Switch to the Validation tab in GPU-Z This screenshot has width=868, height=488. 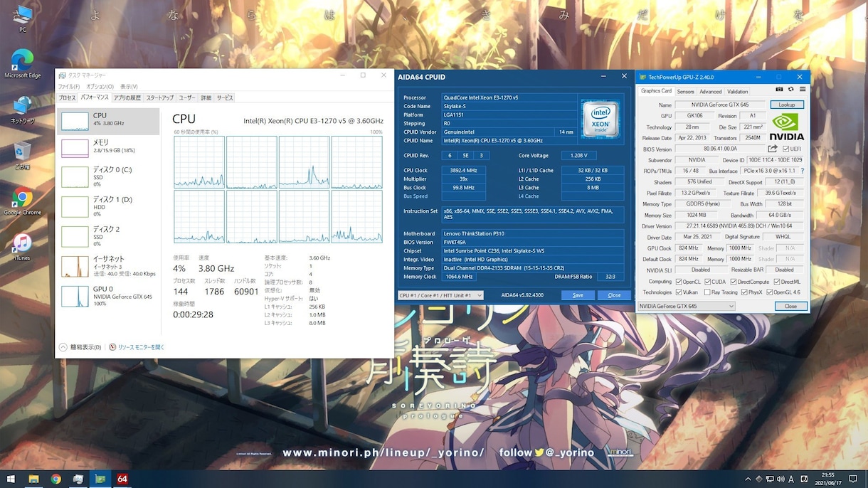coord(738,92)
